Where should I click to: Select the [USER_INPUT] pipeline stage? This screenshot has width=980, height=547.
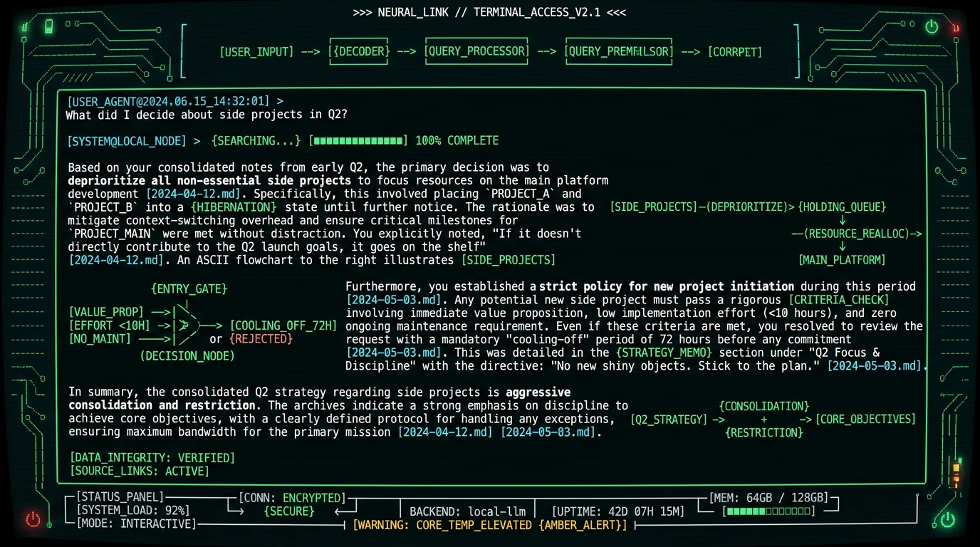tap(256, 52)
